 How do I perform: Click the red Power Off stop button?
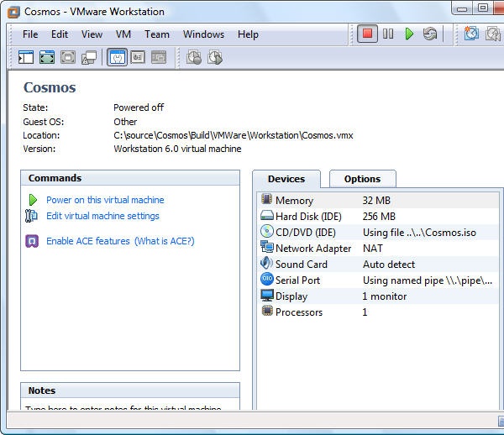pos(367,34)
